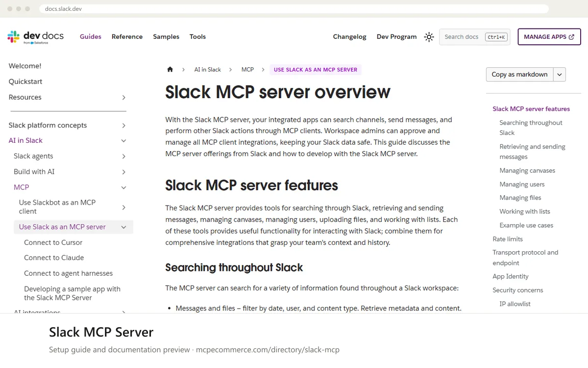The width and height of the screenshot is (588, 368).
Task: Click the MCP breadcrumb
Action: click(x=248, y=70)
